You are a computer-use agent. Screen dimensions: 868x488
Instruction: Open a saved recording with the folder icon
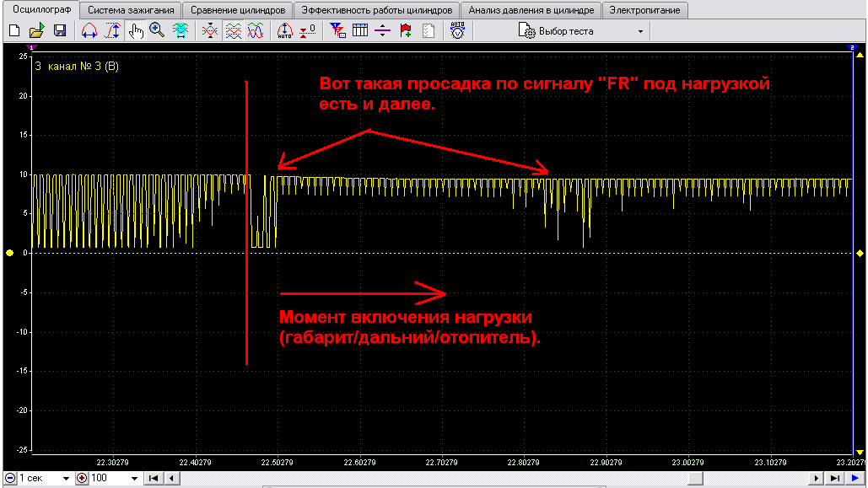[x=36, y=30]
